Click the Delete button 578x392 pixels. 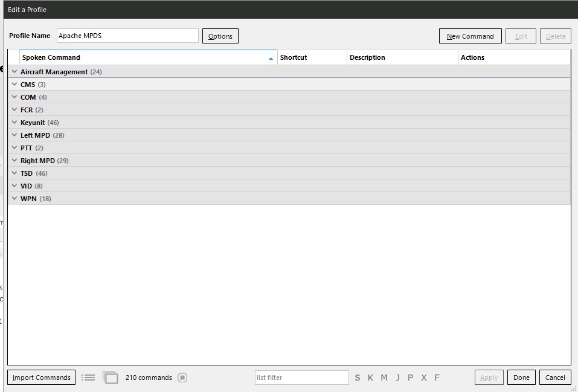[556, 36]
